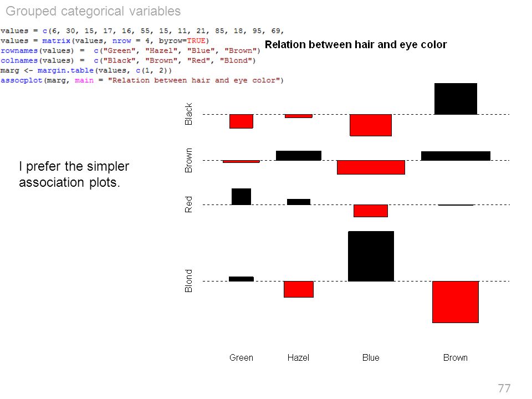Viewport: 532px width, 399px height.
Task: Click the Blue x-axis label
Action: coord(371,357)
